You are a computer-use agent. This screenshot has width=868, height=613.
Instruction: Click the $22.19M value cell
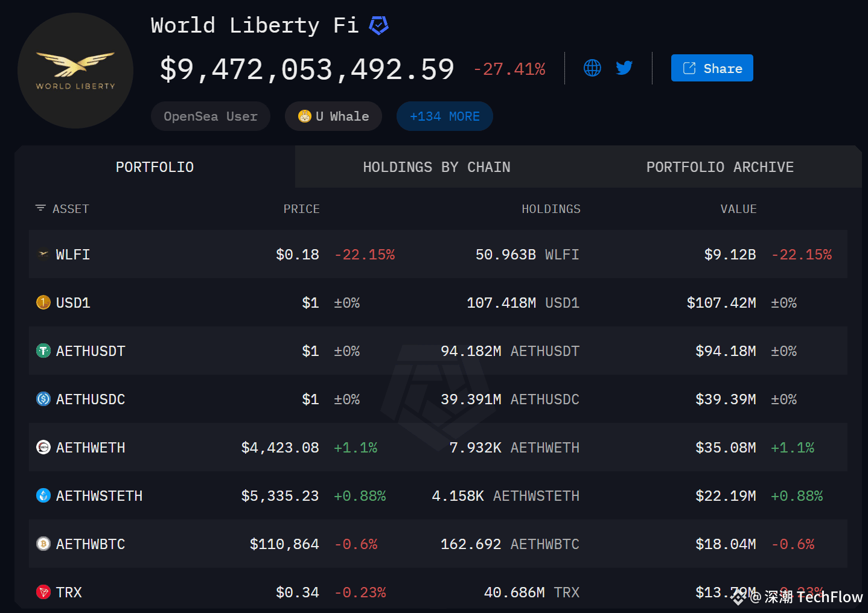[726, 496]
